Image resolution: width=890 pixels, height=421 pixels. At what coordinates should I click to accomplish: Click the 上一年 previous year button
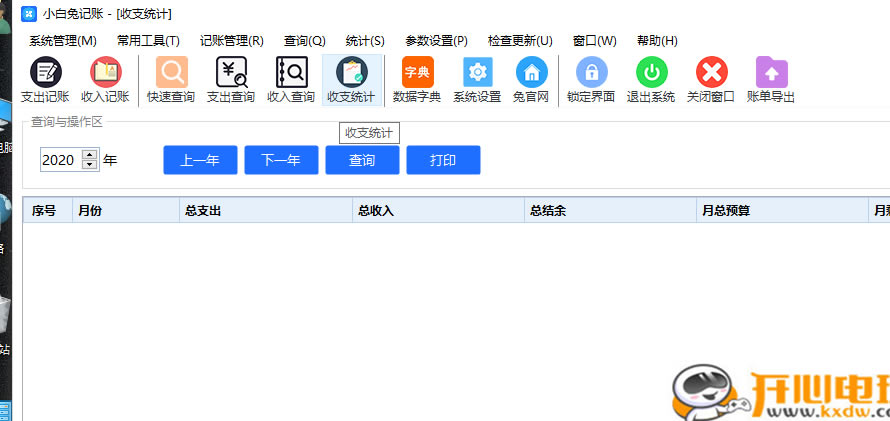(200, 160)
